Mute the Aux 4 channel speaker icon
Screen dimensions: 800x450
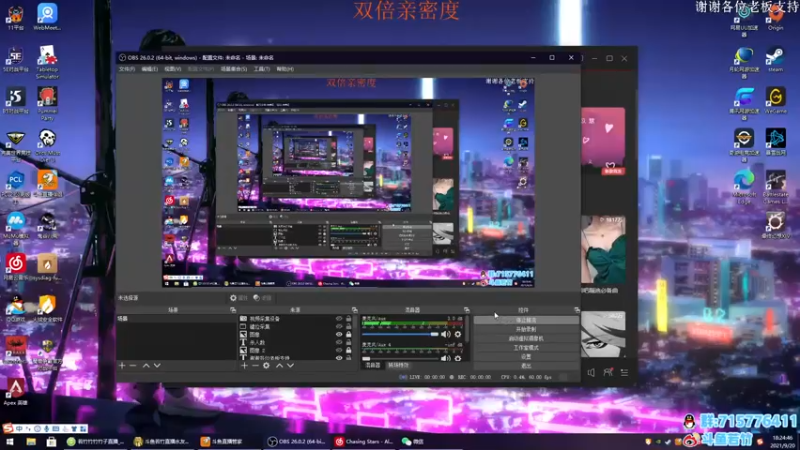(x=445, y=358)
